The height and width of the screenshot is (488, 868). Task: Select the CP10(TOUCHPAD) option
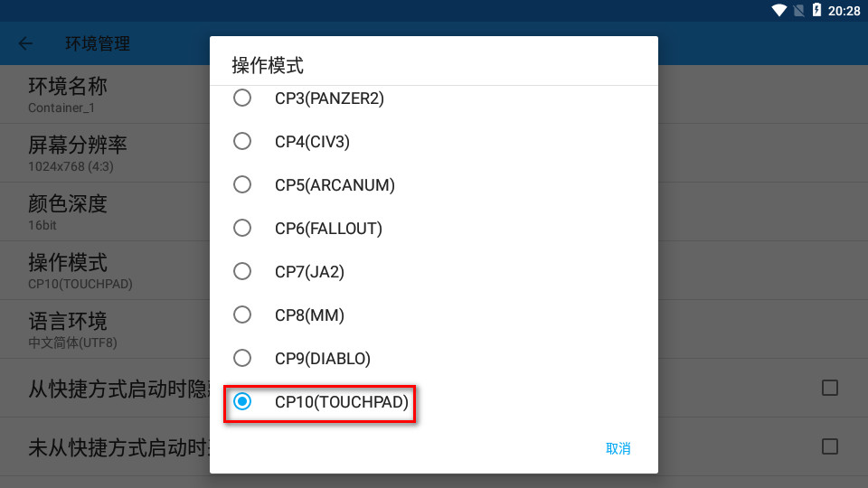tap(433, 401)
